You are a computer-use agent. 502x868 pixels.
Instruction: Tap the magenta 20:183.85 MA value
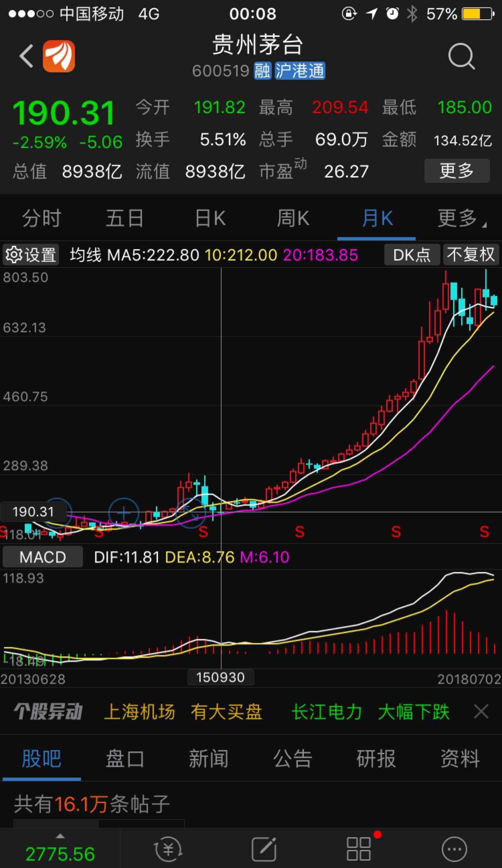pyautogui.click(x=321, y=255)
